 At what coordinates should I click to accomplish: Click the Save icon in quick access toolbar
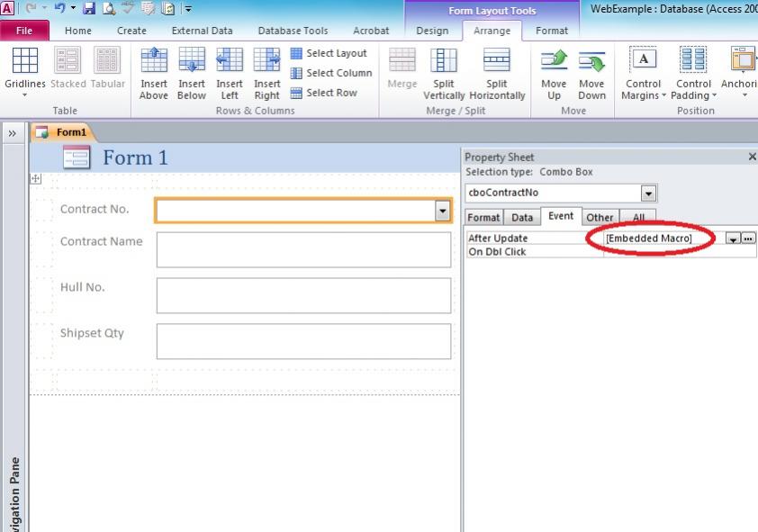coord(89,8)
